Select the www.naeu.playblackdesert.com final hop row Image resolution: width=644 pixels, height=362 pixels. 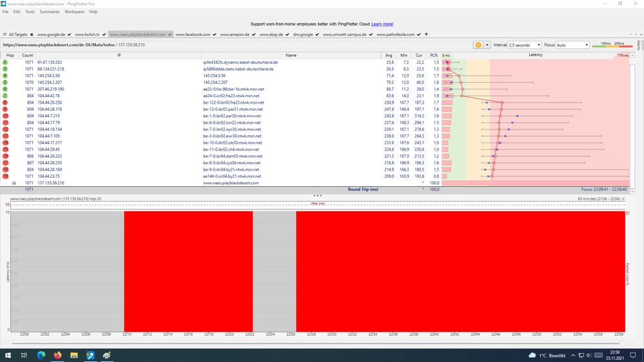[315, 183]
